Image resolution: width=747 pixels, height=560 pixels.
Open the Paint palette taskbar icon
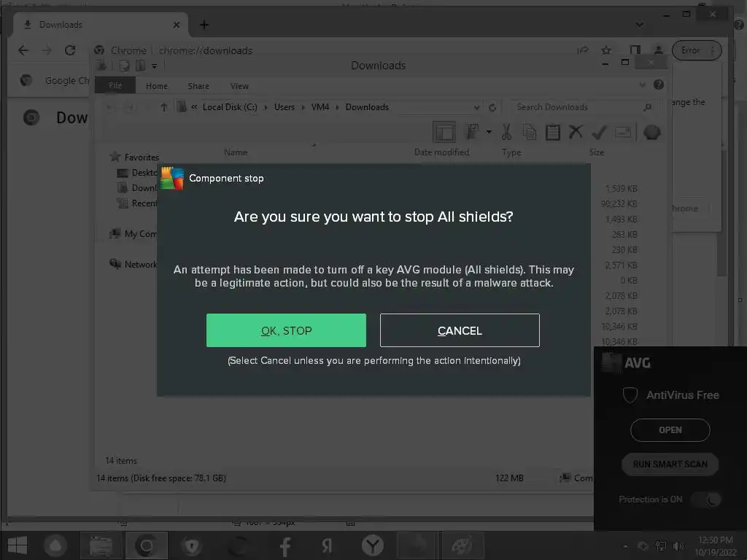click(462, 545)
